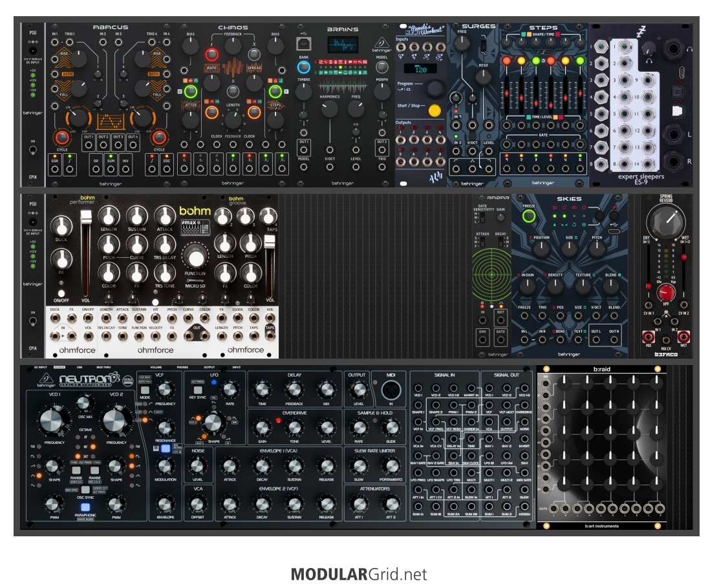This screenshot has width=719, height=588.
Task: Toggle the OSC SYNC button on Neutron
Action: [85, 490]
